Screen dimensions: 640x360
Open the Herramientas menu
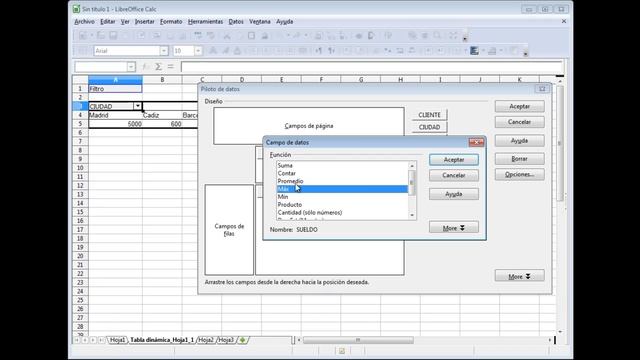point(205,21)
